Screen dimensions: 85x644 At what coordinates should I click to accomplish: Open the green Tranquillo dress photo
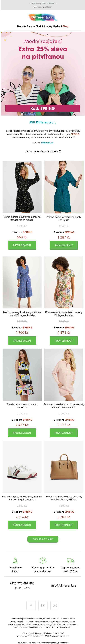click(x=64, y=187)
